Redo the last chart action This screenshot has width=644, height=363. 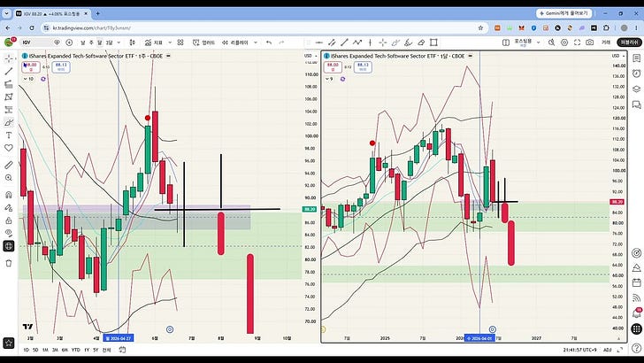pos(281,42)
